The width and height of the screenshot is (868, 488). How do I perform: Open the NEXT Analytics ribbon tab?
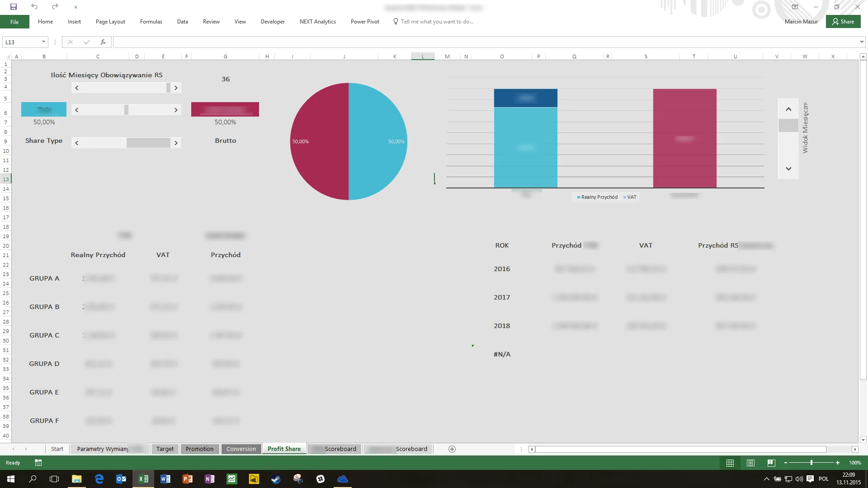[x=317, y=22]
